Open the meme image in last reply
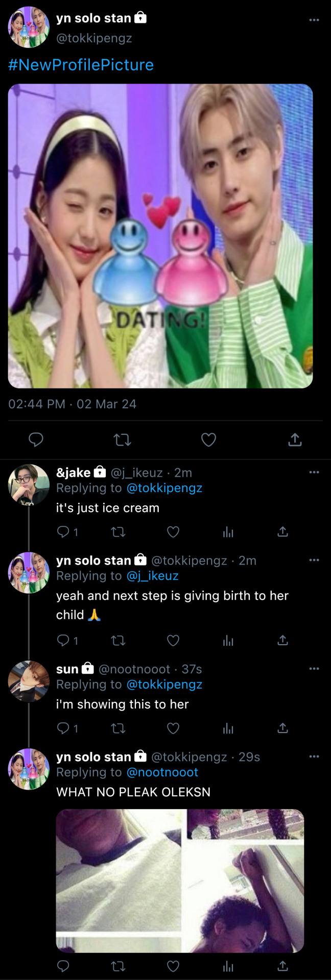Image resolution: width=331 pixels, height=980 pixels. (180, 880)
